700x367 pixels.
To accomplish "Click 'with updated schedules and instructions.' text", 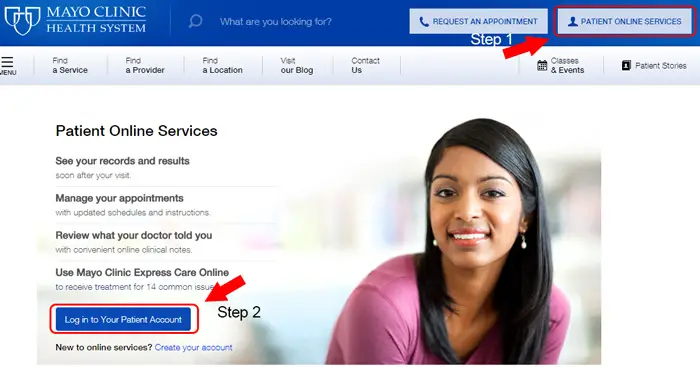I will [x=133, y=213].
